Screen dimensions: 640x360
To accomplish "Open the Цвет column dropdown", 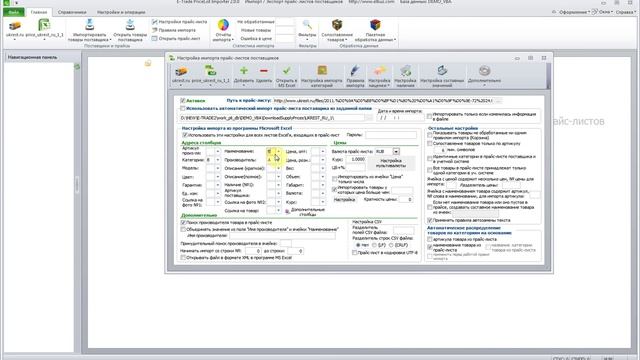I will (x=218, y=177).
